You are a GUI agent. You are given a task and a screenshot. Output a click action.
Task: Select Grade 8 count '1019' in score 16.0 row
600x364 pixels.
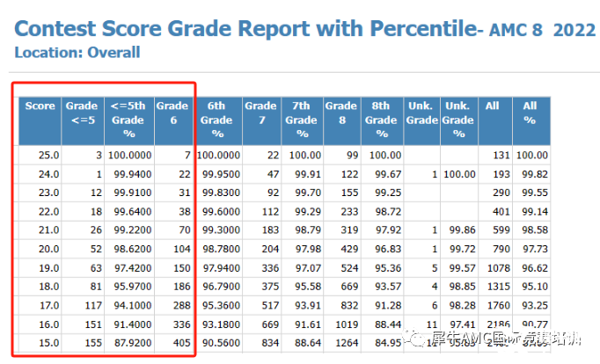click(347, 325)
